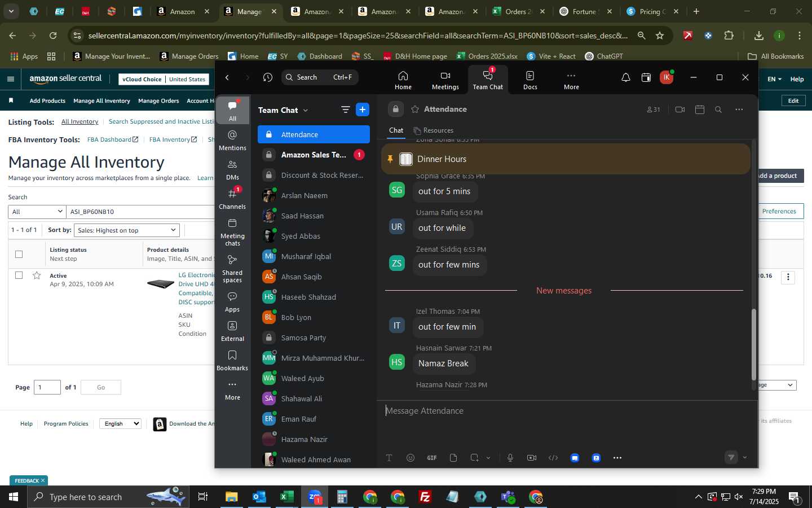
Task: Open Zoom Home tab
Action: pyautogui.click(x=403, y=80)
